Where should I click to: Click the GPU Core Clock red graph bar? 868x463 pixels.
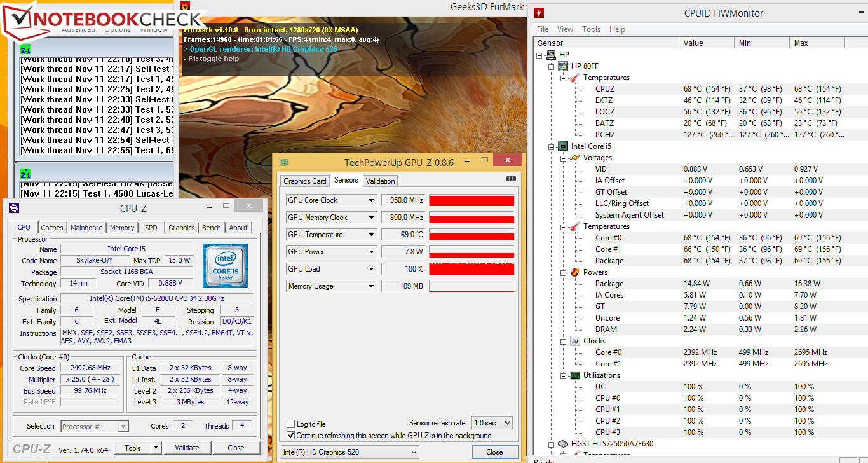coord(471,200)
